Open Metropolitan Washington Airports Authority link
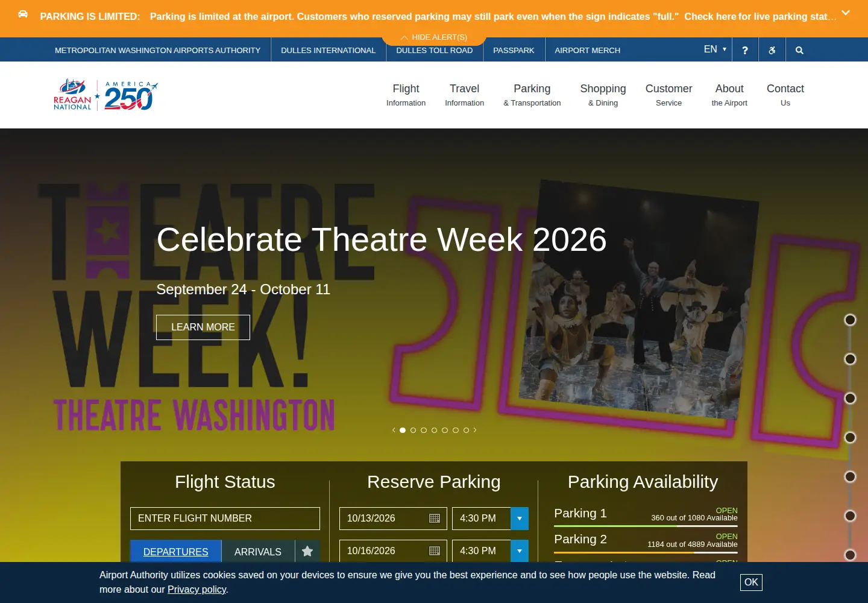 (x=158, y=51)
